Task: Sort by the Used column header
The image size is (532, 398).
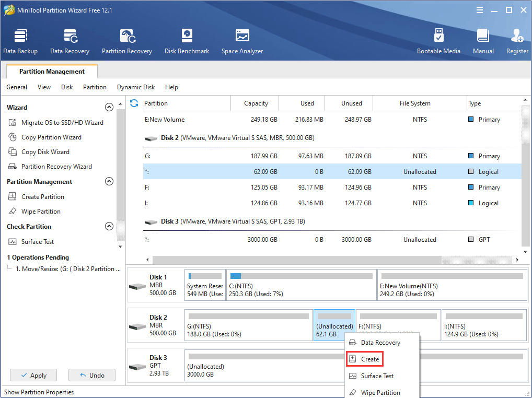Action: point(302,103)
